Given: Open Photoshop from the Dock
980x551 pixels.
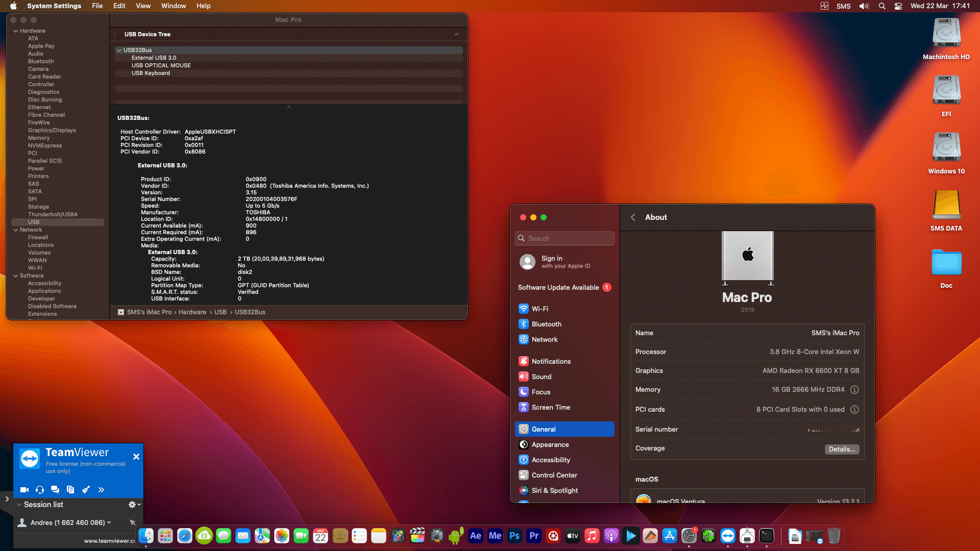Looking at the screenshot, I should pyautogui.click(x=514, y=536).
